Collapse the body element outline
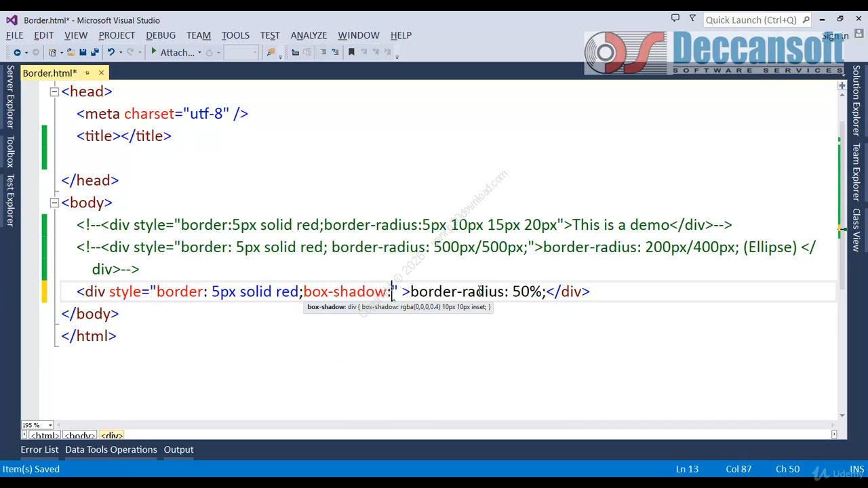Image resolution: width=868 pixels, height=488 pixels. 54,203
